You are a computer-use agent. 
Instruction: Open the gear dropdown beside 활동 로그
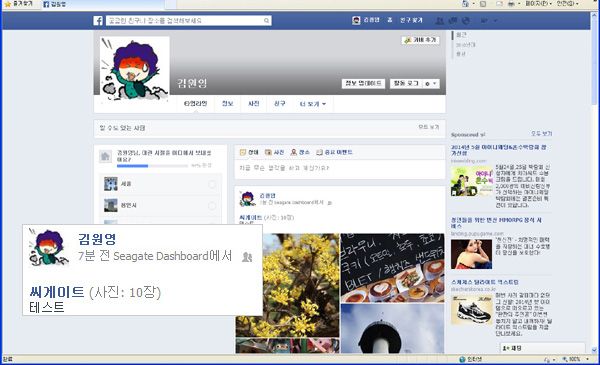pos(431,83)
